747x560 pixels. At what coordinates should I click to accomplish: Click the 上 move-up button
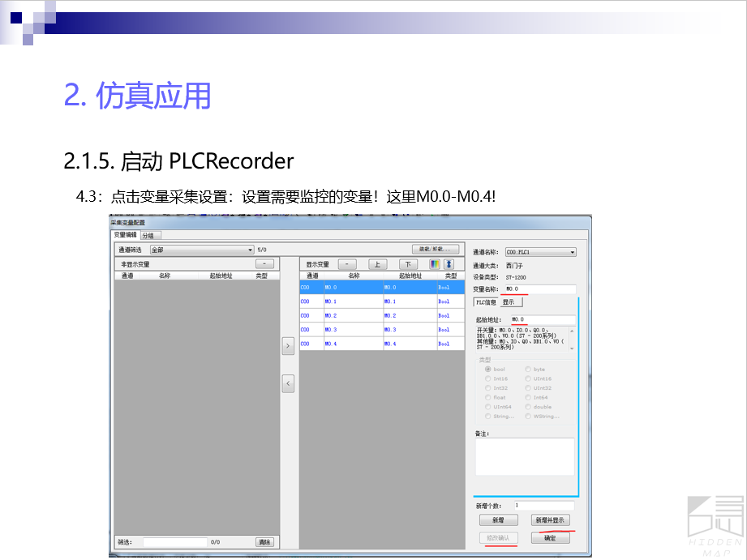(x=378, y=264)
